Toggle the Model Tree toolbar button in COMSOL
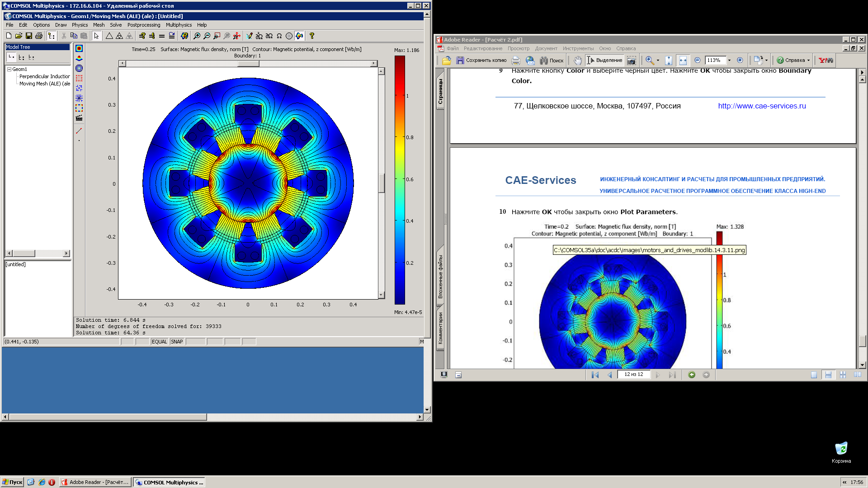The width and height of the screenshot is (868, 488). [52, 36]
